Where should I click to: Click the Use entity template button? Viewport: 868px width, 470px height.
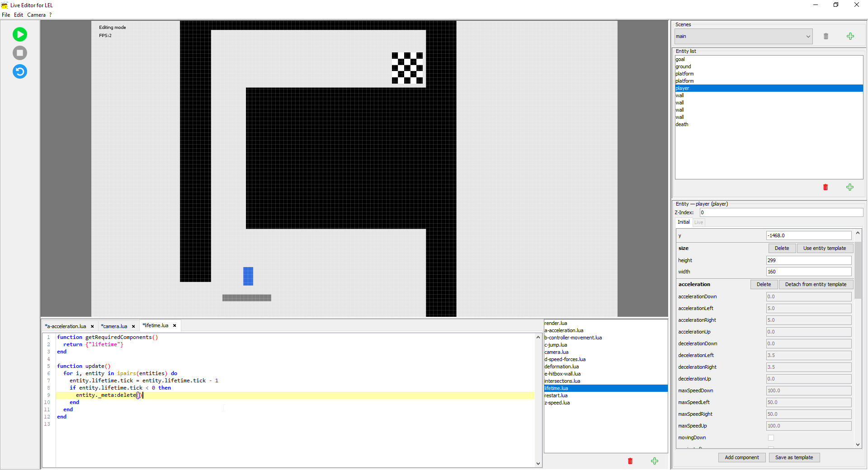click(825, 248)
